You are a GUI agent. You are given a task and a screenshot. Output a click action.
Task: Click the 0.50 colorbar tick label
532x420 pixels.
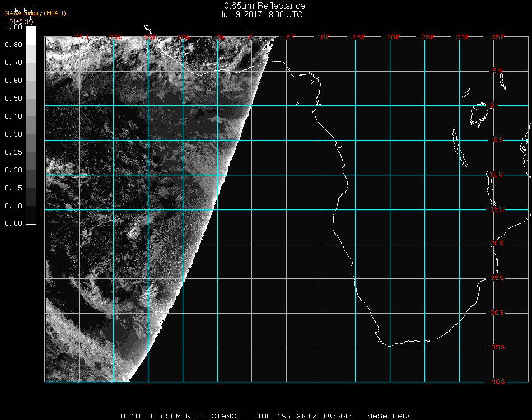point(13,99)
